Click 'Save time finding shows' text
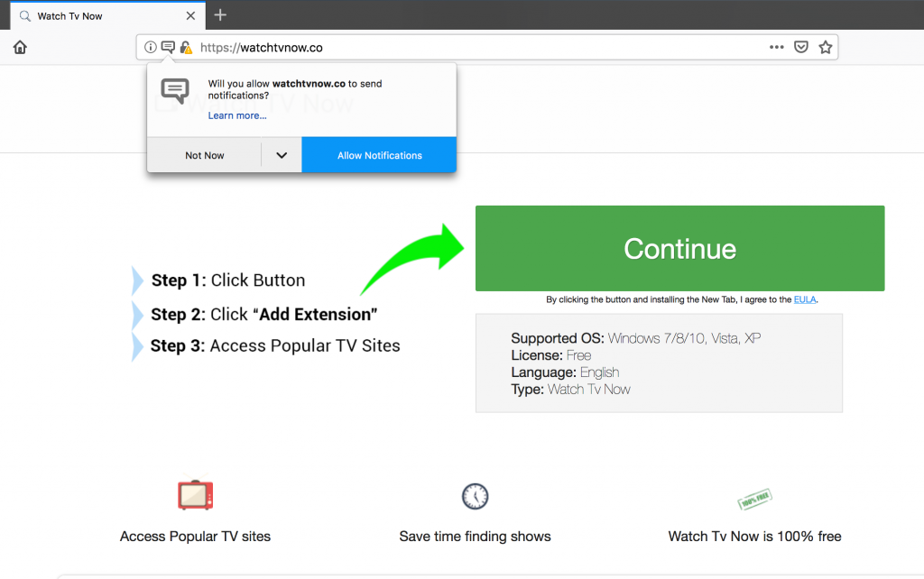This screenshot has height=579, width=924. [x=475, y=537]
